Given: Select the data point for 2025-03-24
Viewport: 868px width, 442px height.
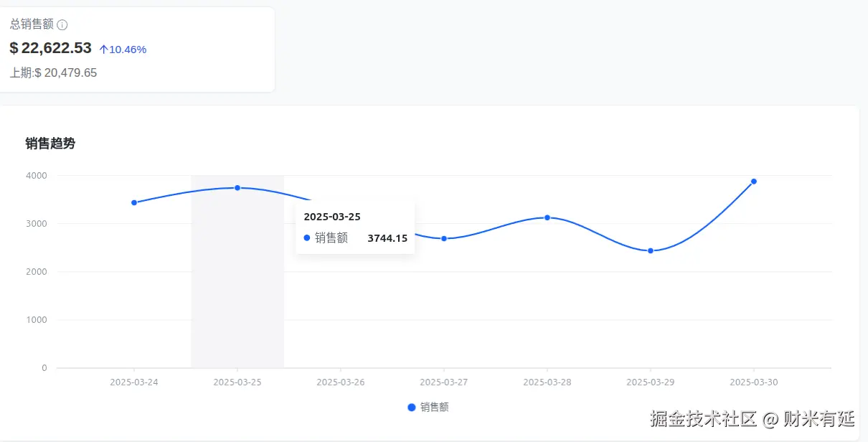Looking at the screenshot, I should [134, 202].
